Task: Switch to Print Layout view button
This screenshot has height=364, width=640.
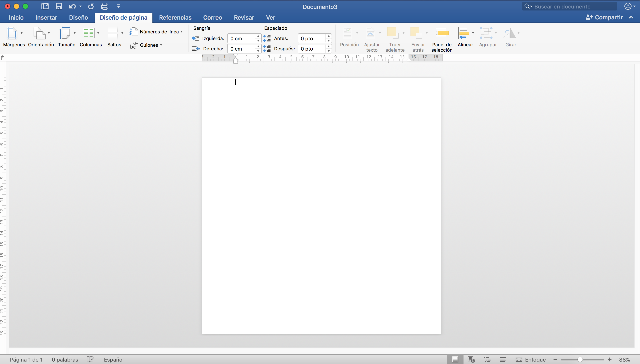Action: point(455,360)
